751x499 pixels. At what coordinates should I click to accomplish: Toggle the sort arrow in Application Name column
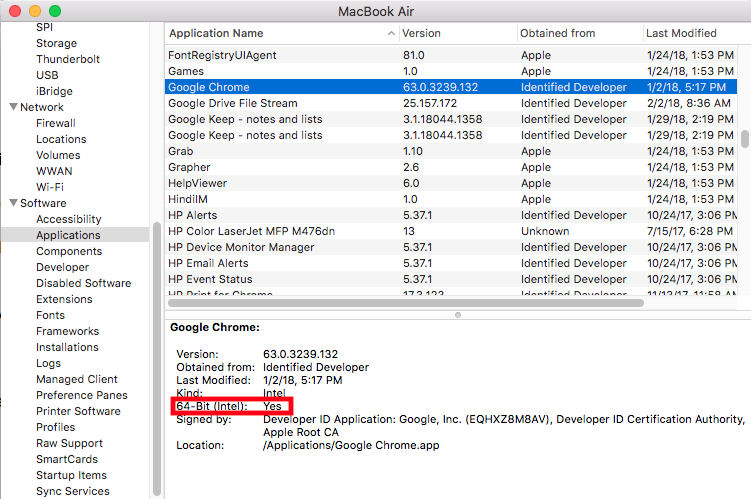[391, 34]
